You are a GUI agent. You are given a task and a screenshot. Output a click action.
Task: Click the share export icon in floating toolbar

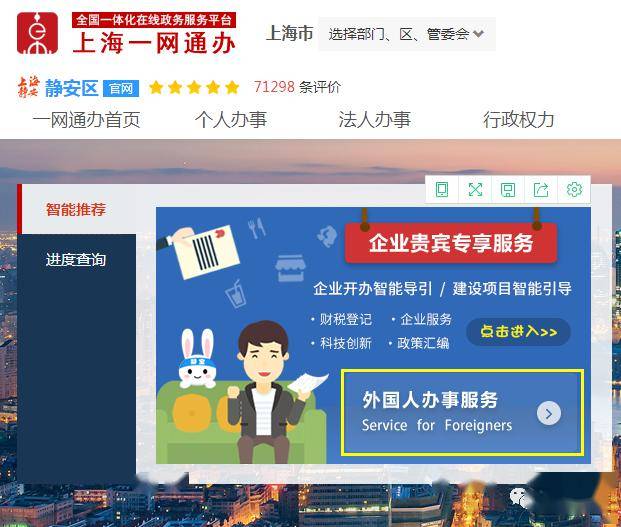[x=541, y=189]
